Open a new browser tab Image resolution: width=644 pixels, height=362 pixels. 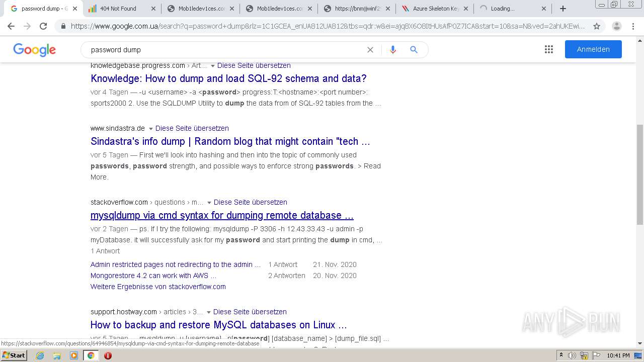pos(563,9)
